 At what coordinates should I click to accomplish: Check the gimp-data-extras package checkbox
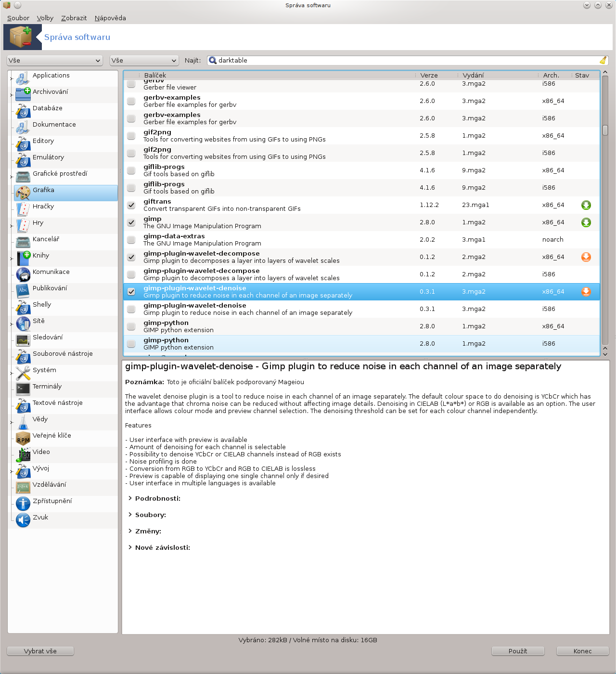tap(131, 240)
